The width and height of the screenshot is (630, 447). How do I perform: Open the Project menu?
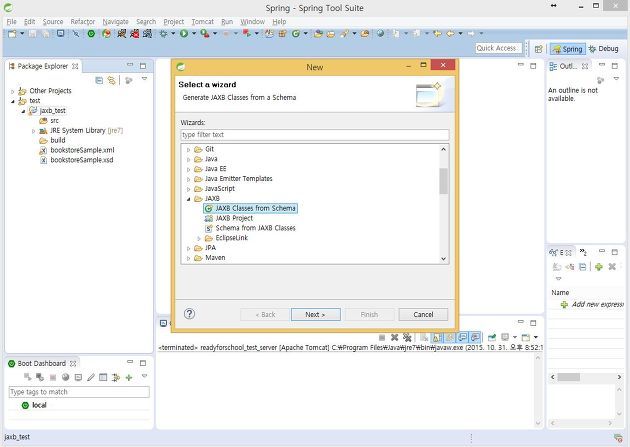pyautogui.click(x=174, y=22)
